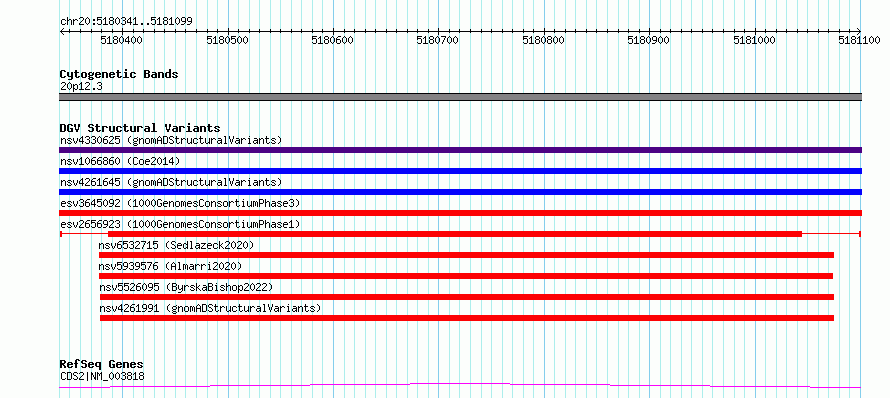
Task: Open variant label nsv5939576 (Almarri2020)
Action: tap(170, 266)
